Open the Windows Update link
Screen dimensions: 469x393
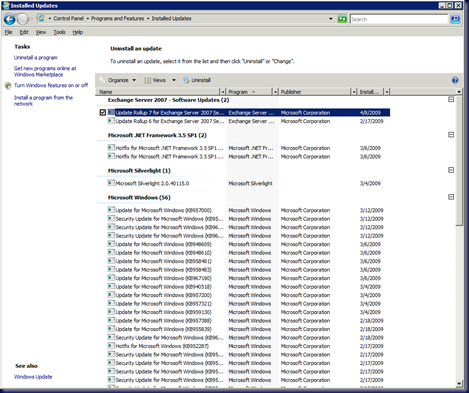tap(33, 377)
